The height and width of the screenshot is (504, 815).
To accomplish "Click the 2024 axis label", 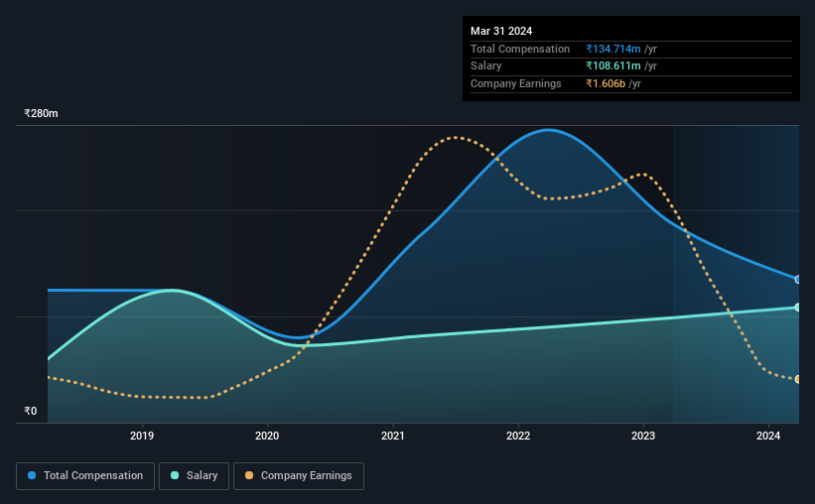I will coord(768,436).
